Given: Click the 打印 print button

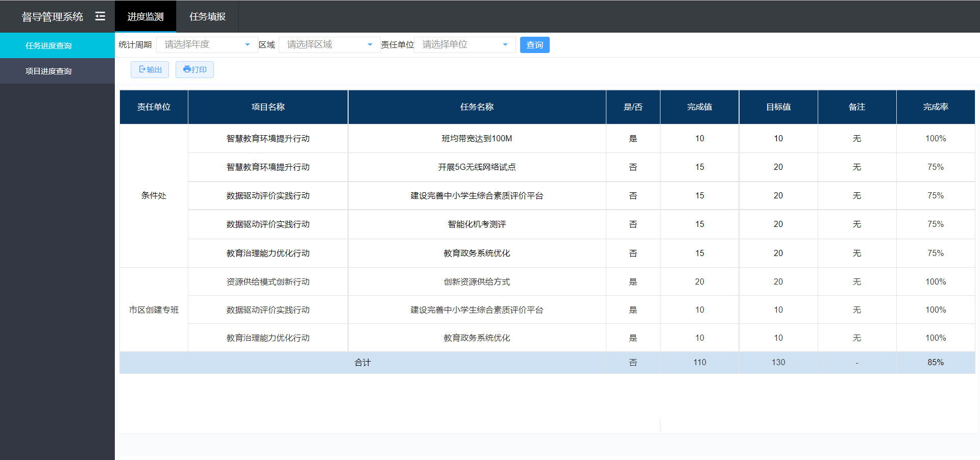Looking at the screenshot, I should point(194,69).
